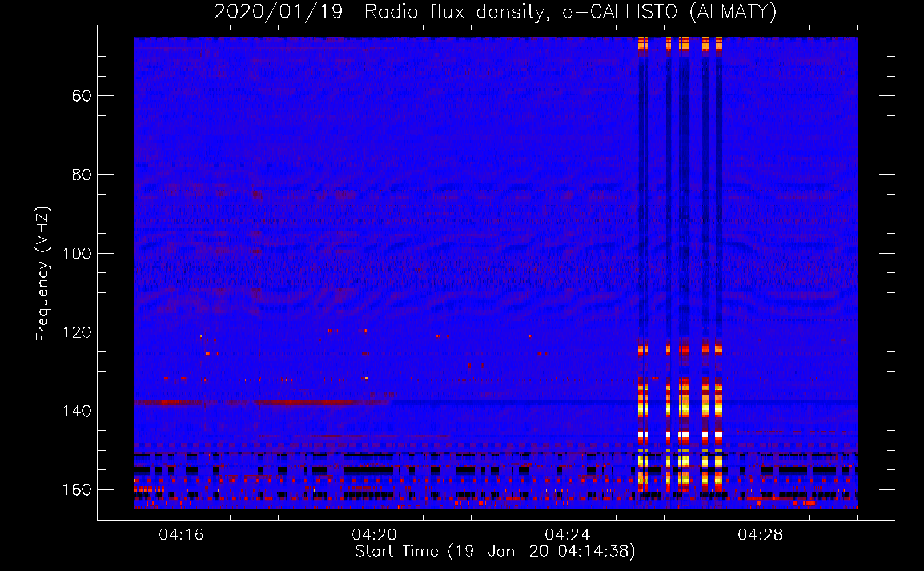This screenshot has width=924, height=571.
Task: Click the 04:20 time tick label
Action: pyautogui.click(x=375, y=535)
